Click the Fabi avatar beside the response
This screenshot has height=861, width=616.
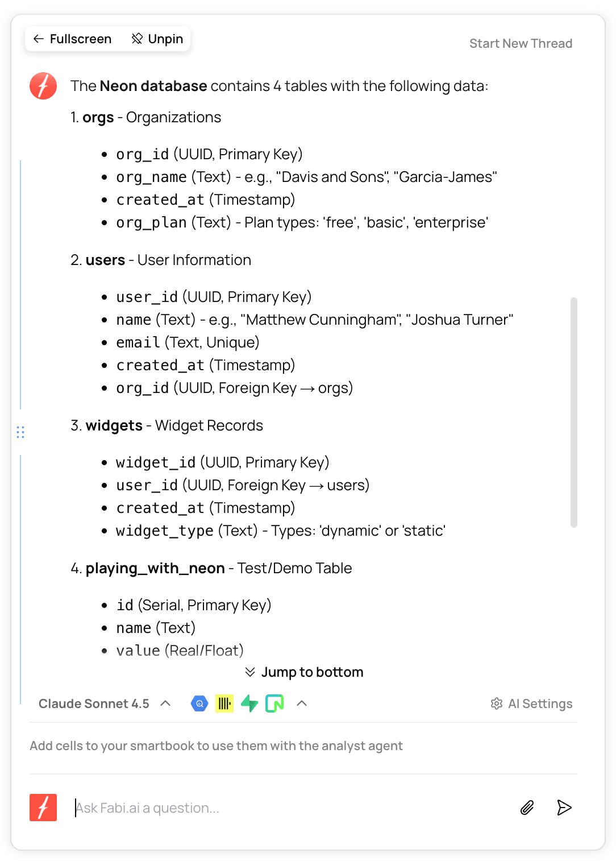tap(43, 86)
